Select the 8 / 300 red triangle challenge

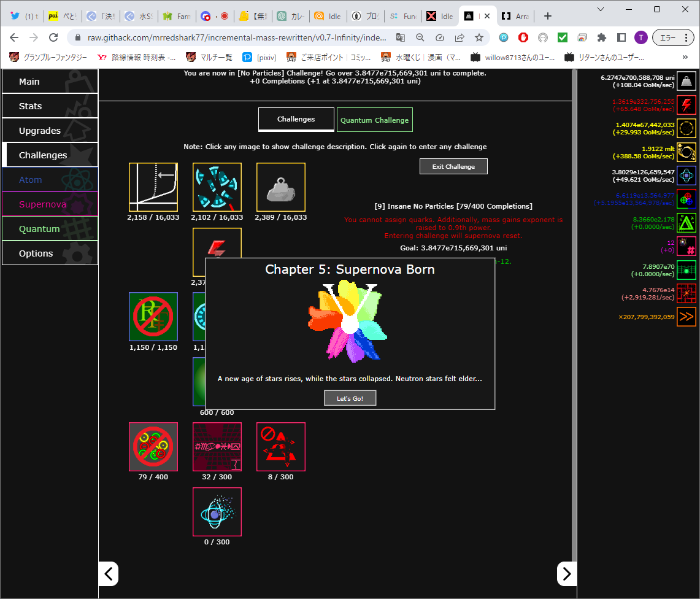[281, 447]
